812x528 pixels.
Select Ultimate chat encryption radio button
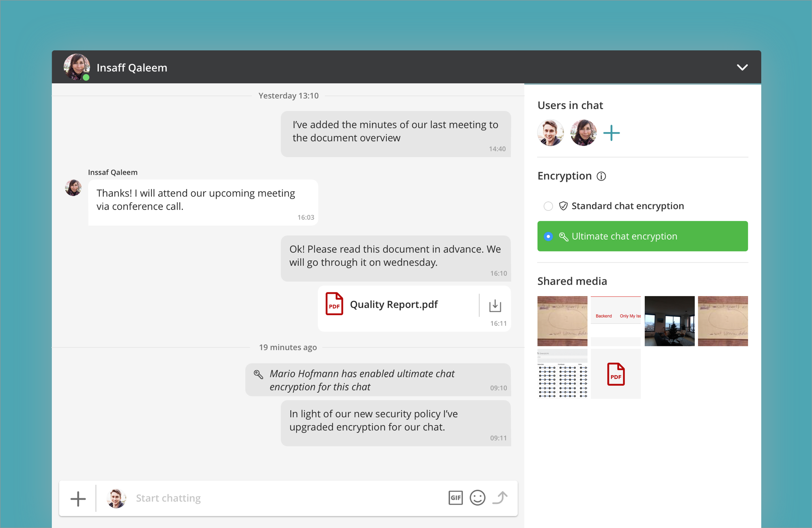(x=548, y=236)
